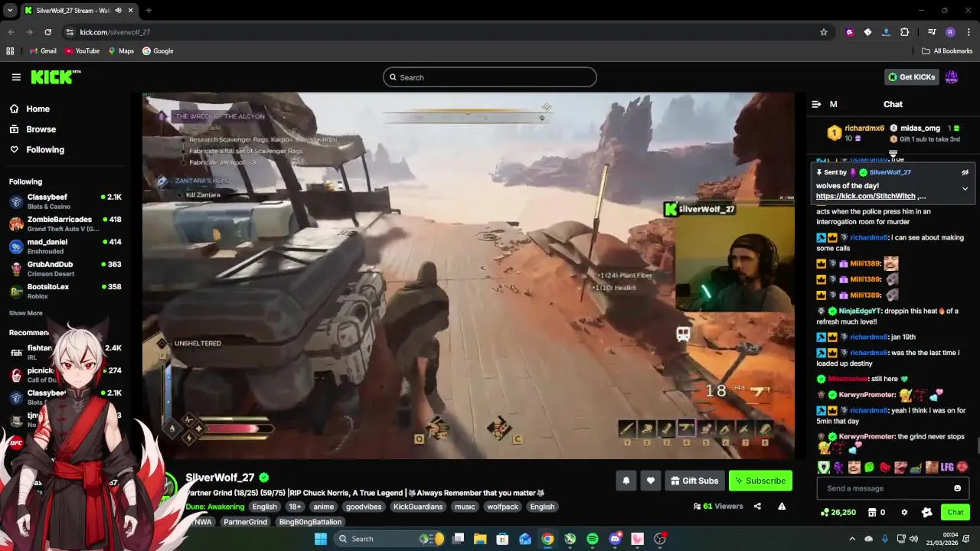Open mad_daniel channel in sidebar

65,246
